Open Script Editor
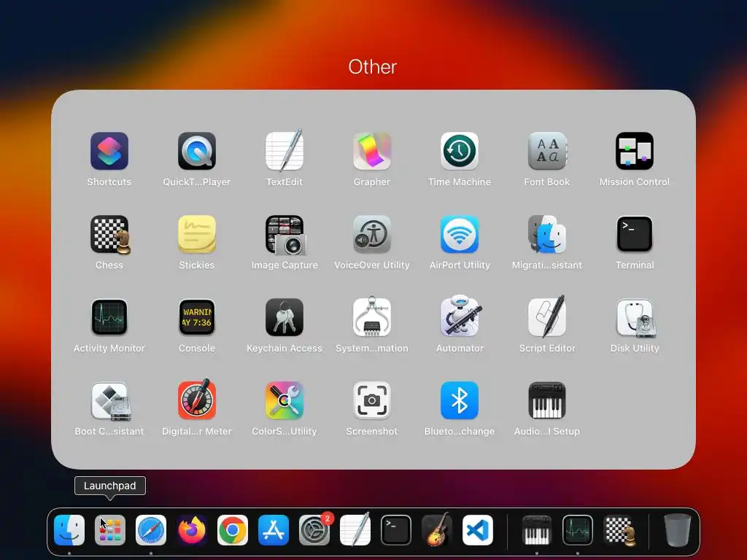Image resolution: width=747 pixels, height=560 pixels. 547,316
